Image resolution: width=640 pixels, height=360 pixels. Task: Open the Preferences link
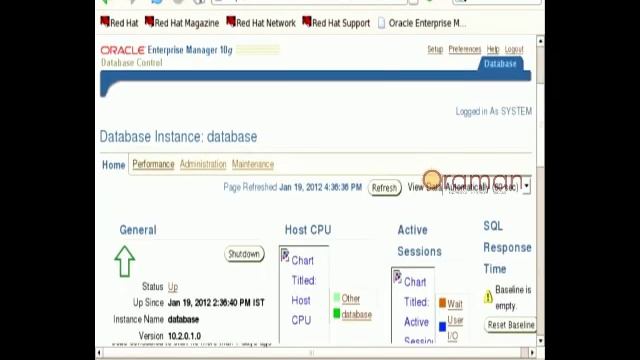click(465, 49)
